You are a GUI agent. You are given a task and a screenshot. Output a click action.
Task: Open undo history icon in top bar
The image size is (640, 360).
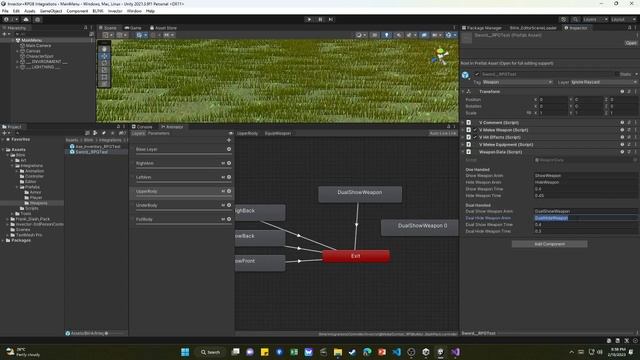[564, 19]
